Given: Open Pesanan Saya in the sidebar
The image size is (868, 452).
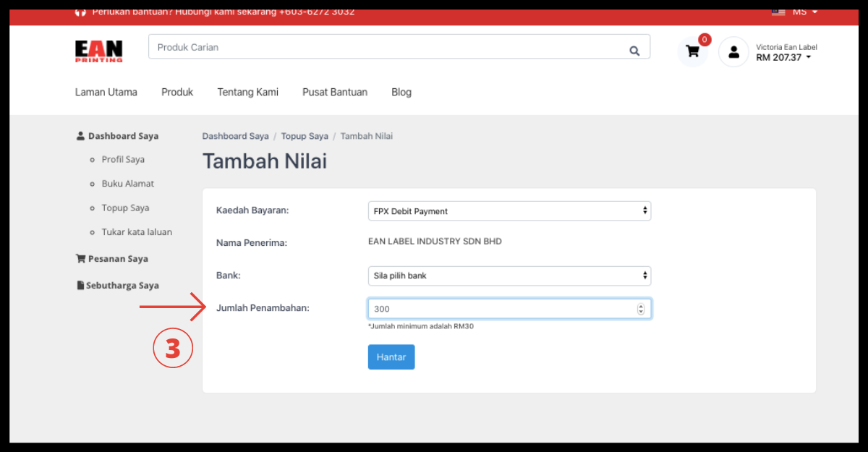Looking at the screenshot, I should pos(117,259).
